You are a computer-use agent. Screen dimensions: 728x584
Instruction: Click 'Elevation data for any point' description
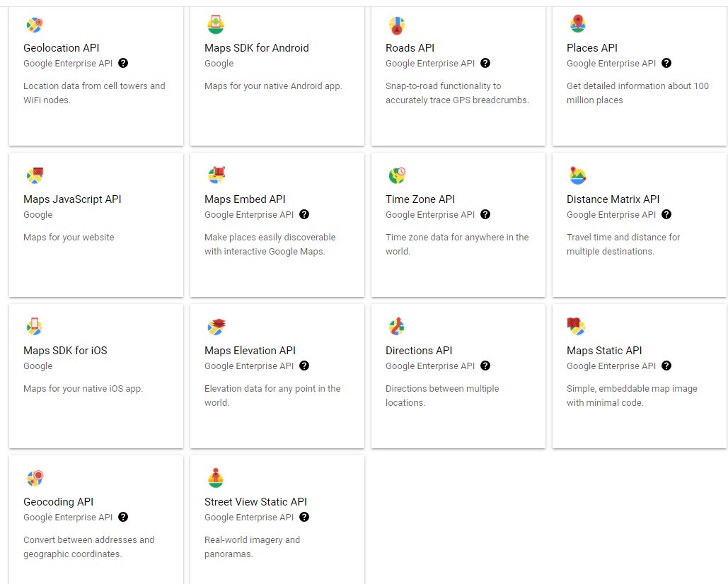[x=272, y=395]
